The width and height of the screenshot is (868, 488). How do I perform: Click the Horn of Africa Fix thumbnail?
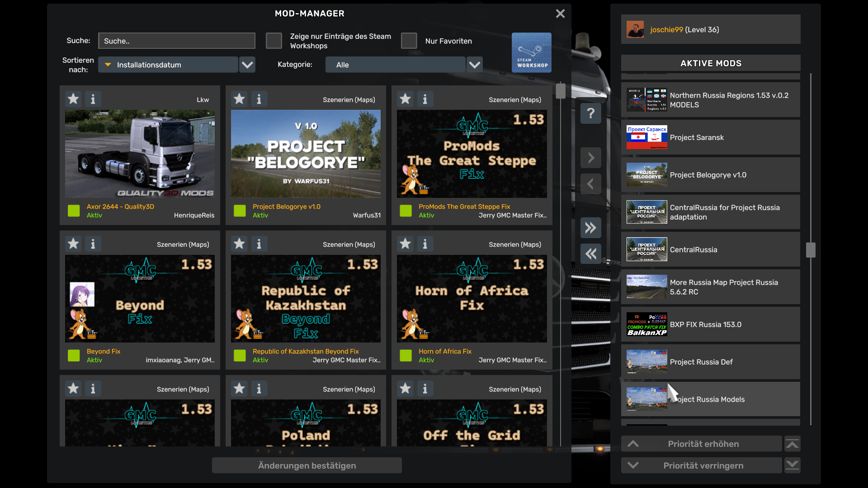click(x=472, y=299)
